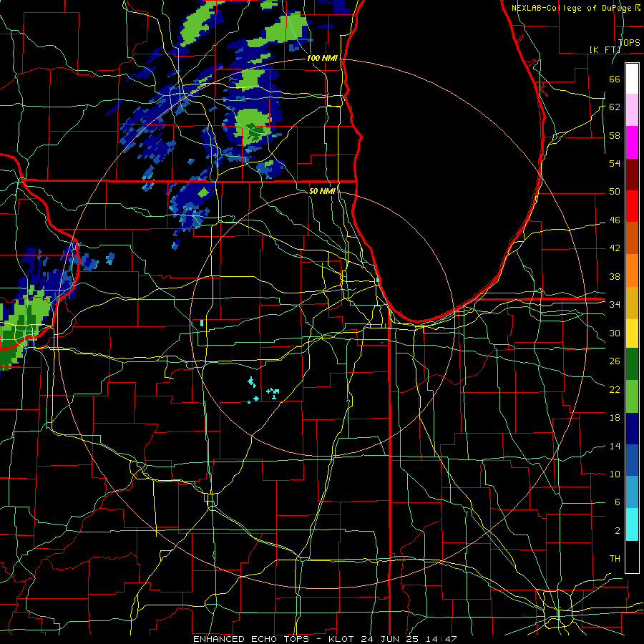Click the legend value '30'
The height and width of the screenshot is (644, 644).
(615, 333)
